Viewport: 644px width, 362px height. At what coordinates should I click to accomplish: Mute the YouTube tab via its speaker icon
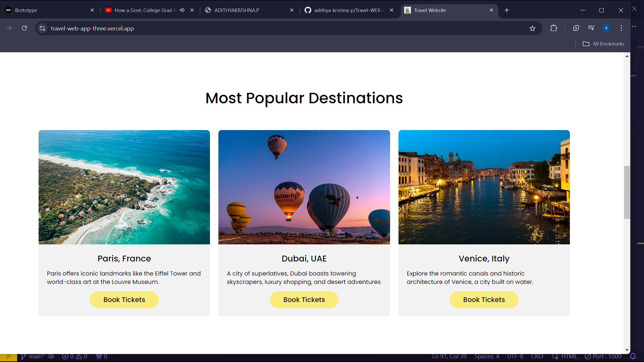click(x=182, y=10)
